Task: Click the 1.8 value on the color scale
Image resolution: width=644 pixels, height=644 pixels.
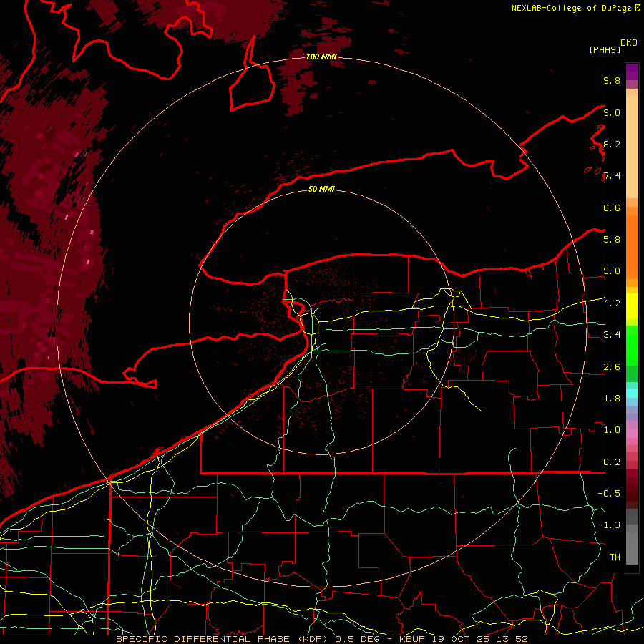Action: (x=612, y=399)
